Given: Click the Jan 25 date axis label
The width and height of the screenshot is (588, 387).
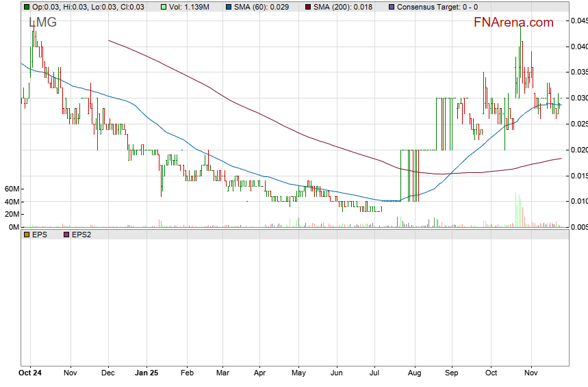Looking at the screenshot, I should (x=147, y=374).
